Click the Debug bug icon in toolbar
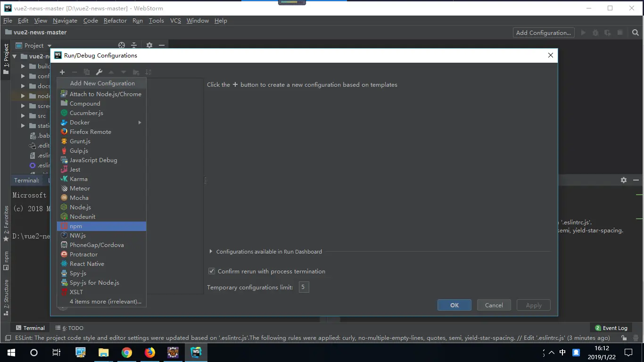 tap(595, 33)
